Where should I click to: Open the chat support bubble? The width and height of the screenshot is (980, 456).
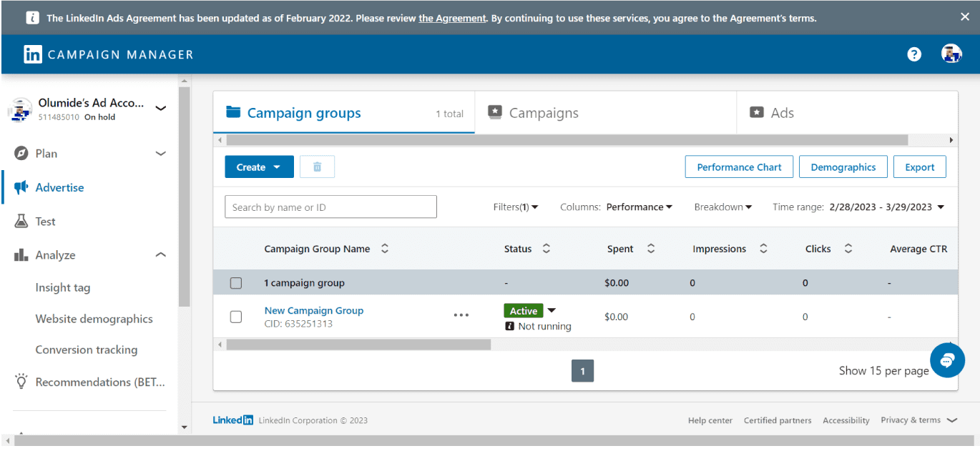pos(947,360)
